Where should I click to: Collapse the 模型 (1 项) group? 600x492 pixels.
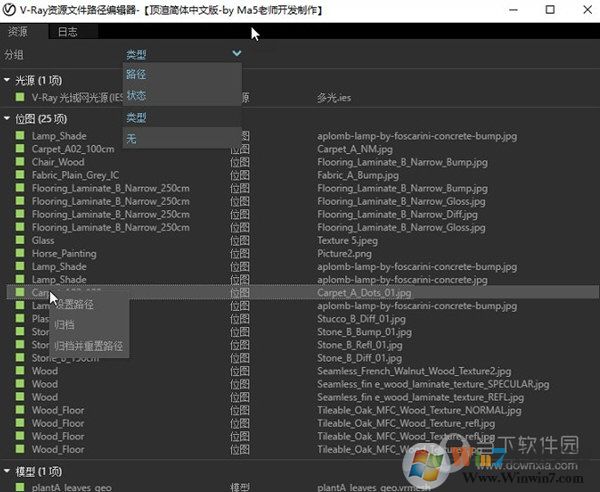click(x=7, y=471)
